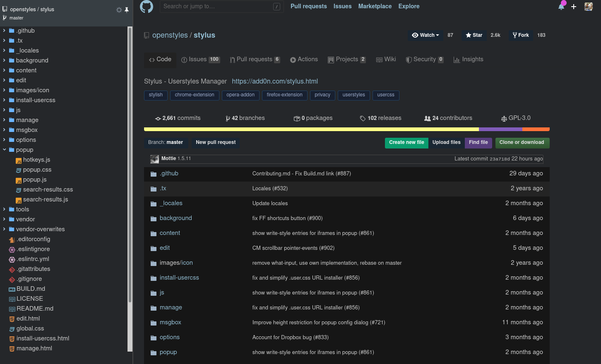Click the commits history icon
Viewport: 601px width, 364px height.
[158, 119]
